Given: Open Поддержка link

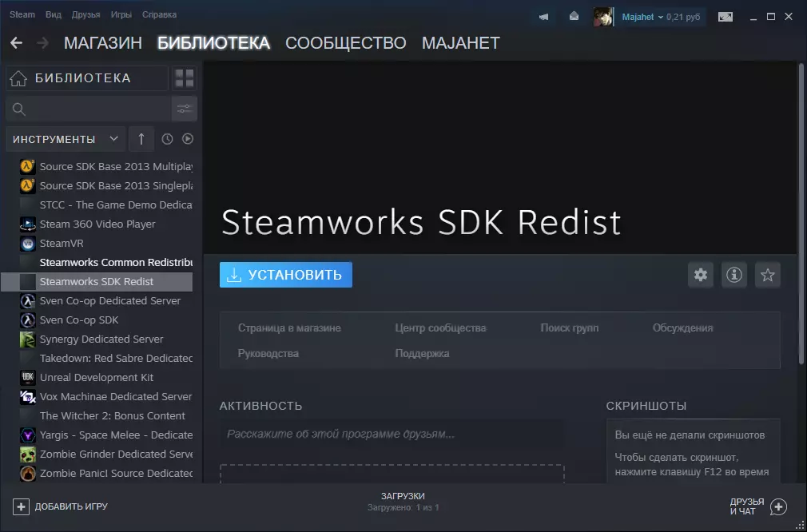Looking at the screenshot, I should point(422,353).
